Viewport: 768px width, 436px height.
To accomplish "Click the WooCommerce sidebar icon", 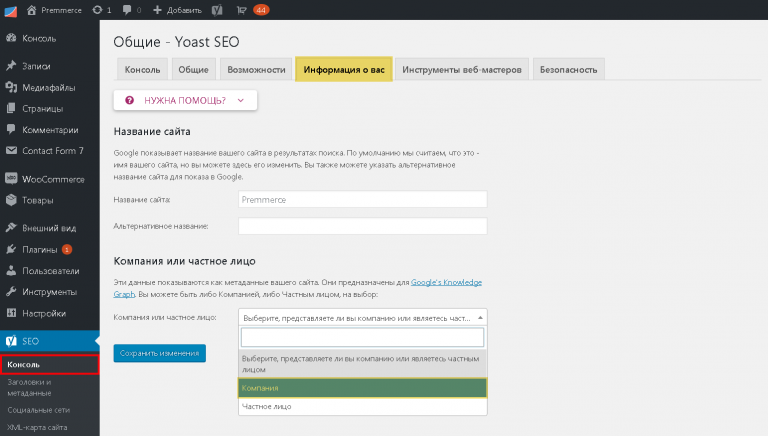I will pyautogui.click(x=11, y=179).
